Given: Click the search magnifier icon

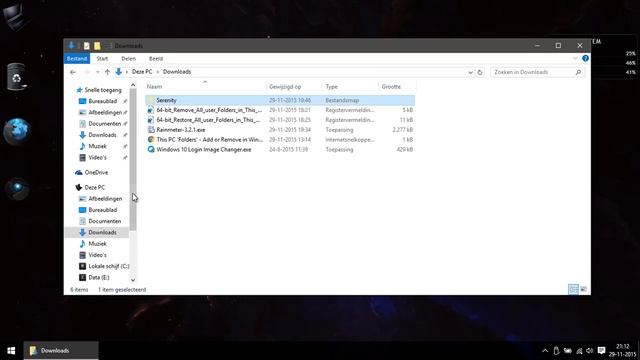Looking at the screenshot, I should (578, 72).
